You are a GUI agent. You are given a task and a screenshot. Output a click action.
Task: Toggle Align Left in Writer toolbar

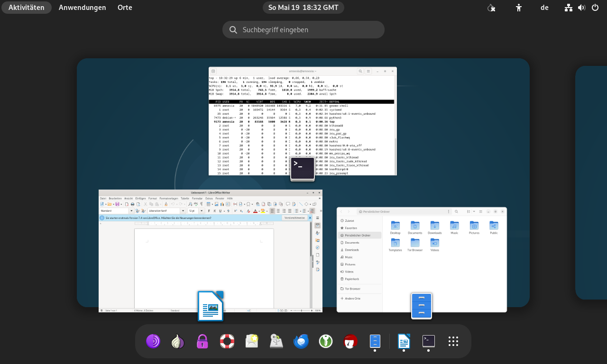[272, 211]
